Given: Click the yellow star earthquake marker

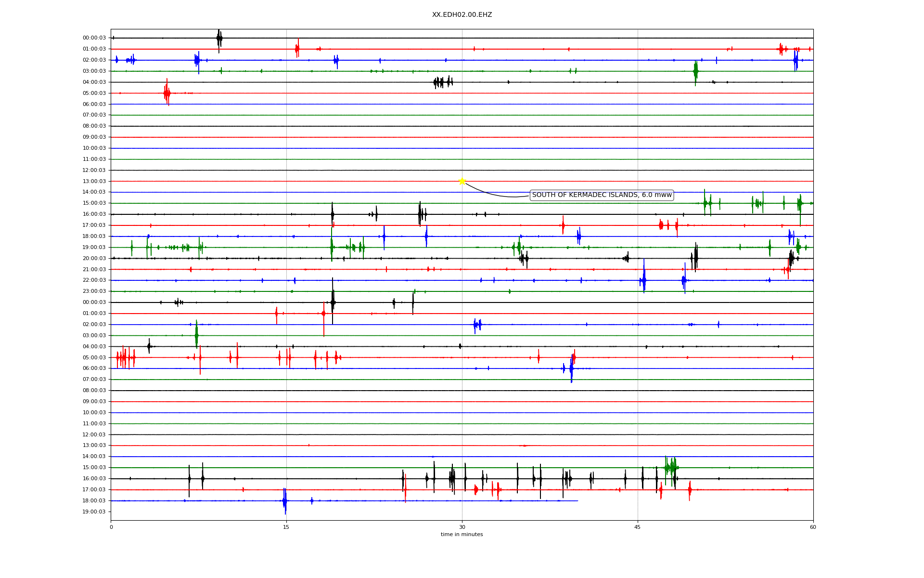Looking at the screenshot, I should tap(462, 181).
